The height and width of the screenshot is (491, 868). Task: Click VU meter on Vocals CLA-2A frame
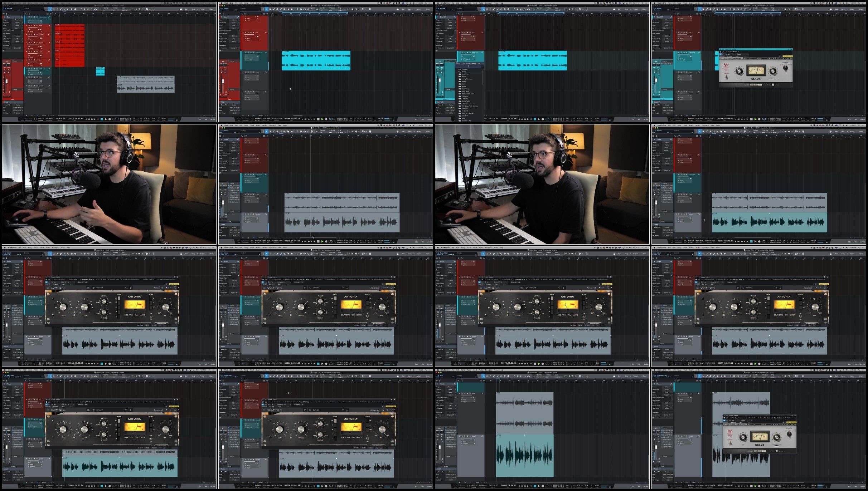pyautogui.click(x=760, y=437)
